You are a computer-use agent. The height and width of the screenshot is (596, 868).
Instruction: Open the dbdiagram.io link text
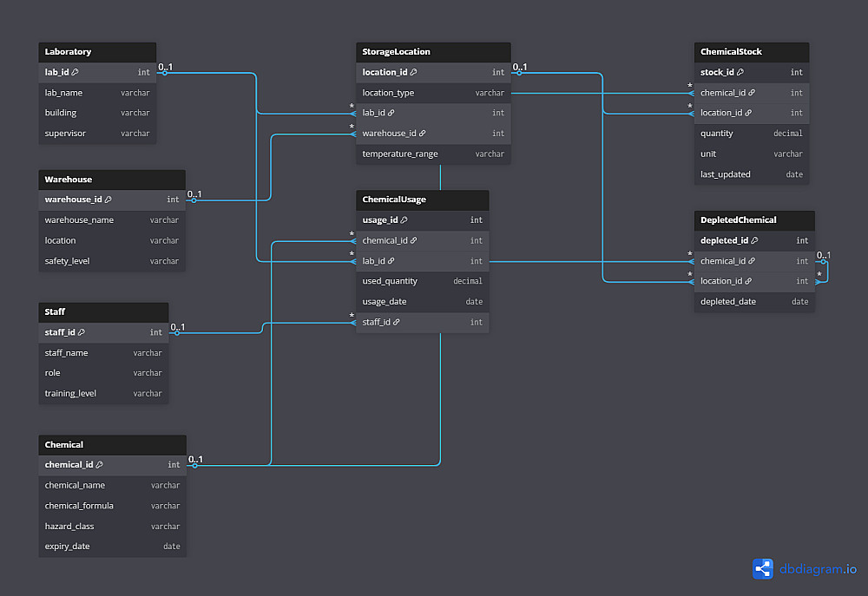pyautogui.click(x=818, y=569)
